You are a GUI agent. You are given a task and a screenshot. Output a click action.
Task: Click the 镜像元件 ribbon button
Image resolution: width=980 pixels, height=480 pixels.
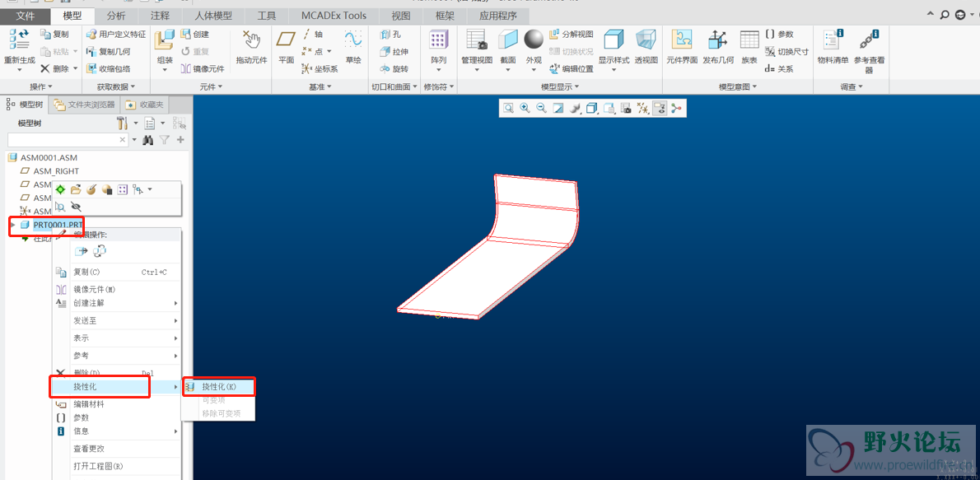(203, 69)
